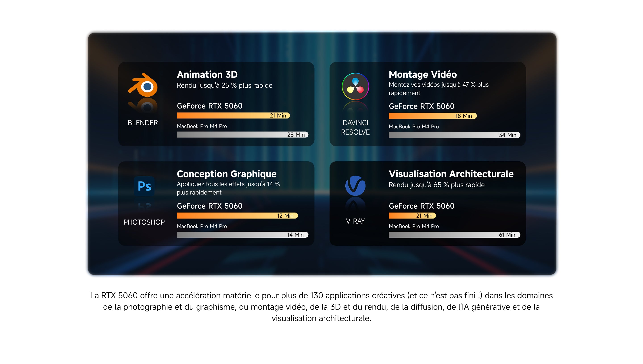Screen dimensions: 643x364
Task: Click the DAVINCI RESOLVE text label
Action: tap(355, 127)
